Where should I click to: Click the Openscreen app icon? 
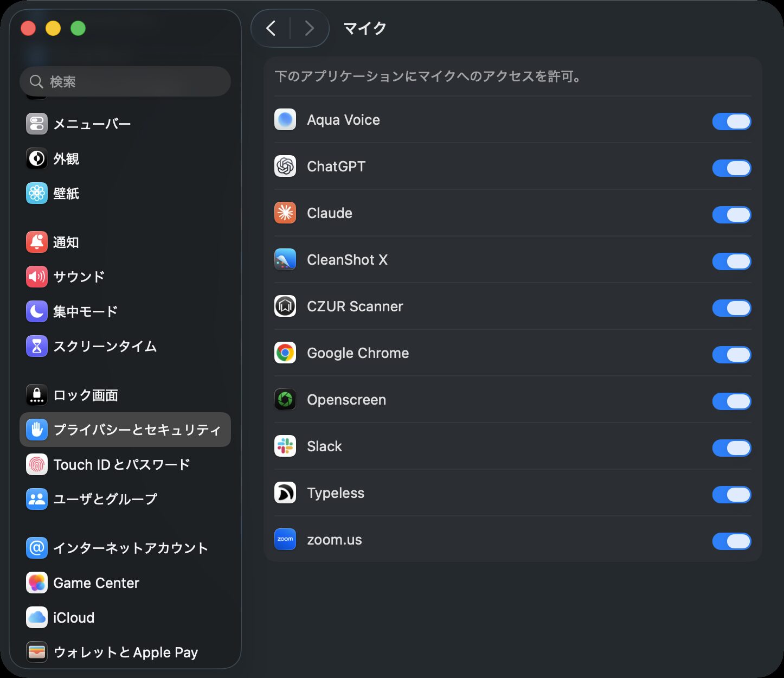[x=285, y=400]
